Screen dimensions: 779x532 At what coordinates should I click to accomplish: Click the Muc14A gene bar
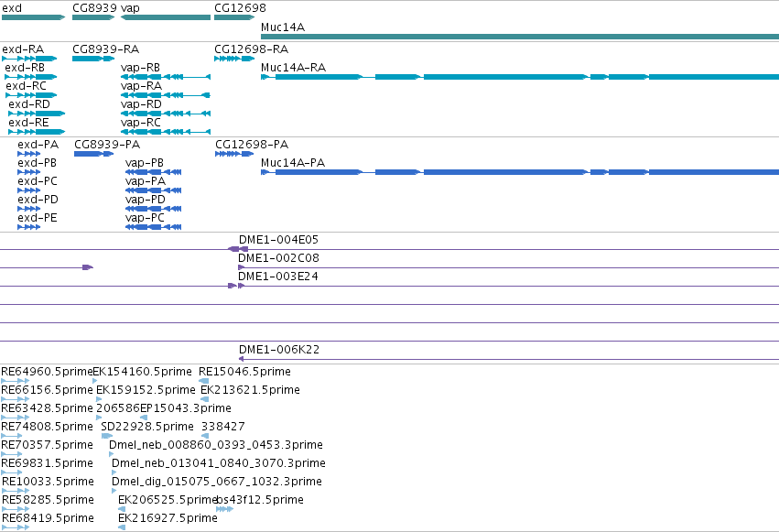pyautogui.click(x=520, y=37)
